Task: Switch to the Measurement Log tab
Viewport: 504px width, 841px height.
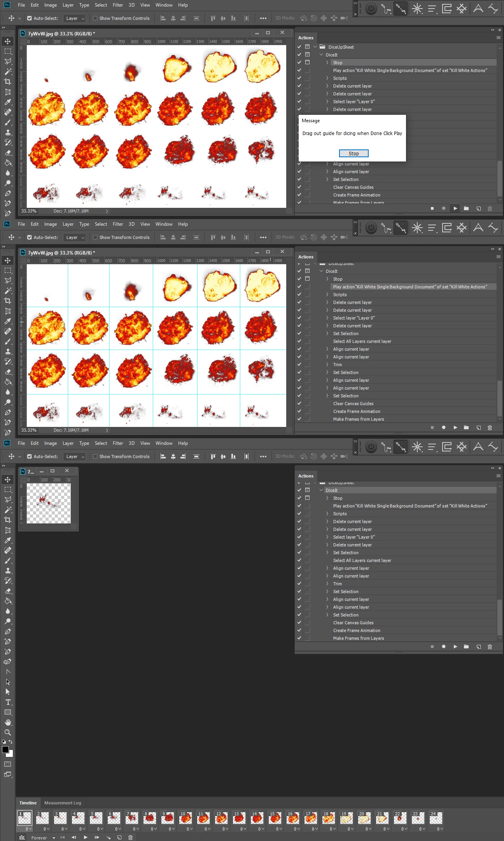Action: (63, 803)
